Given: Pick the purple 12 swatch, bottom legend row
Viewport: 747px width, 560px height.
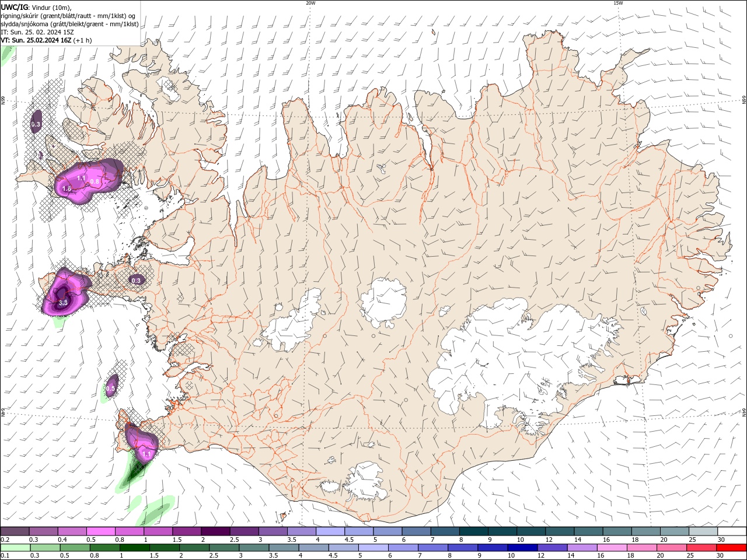Looking at the screenshot, I should tap(551, 548).
